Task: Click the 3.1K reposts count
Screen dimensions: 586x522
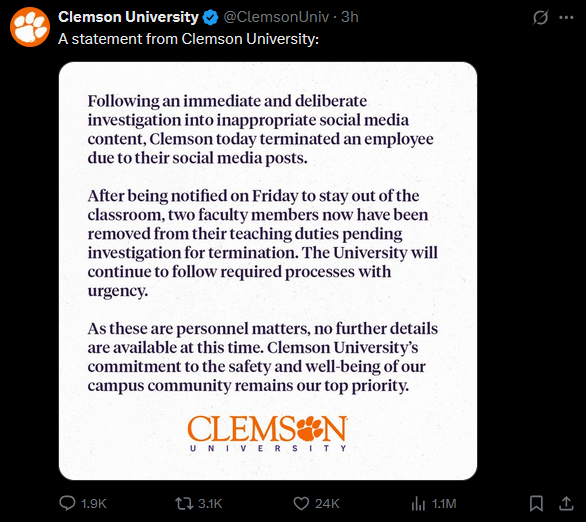Action: (x=210, y=504)
